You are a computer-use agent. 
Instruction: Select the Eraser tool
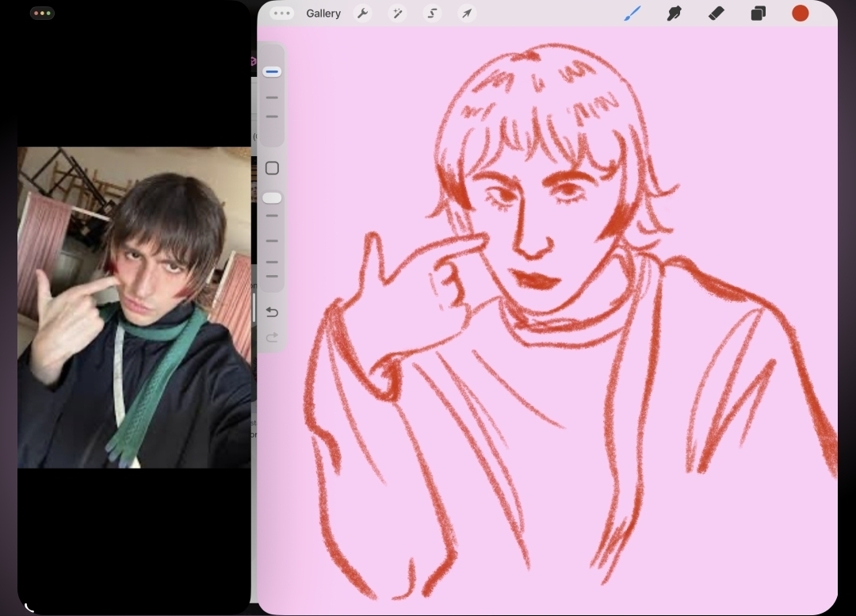coord(716,13)
